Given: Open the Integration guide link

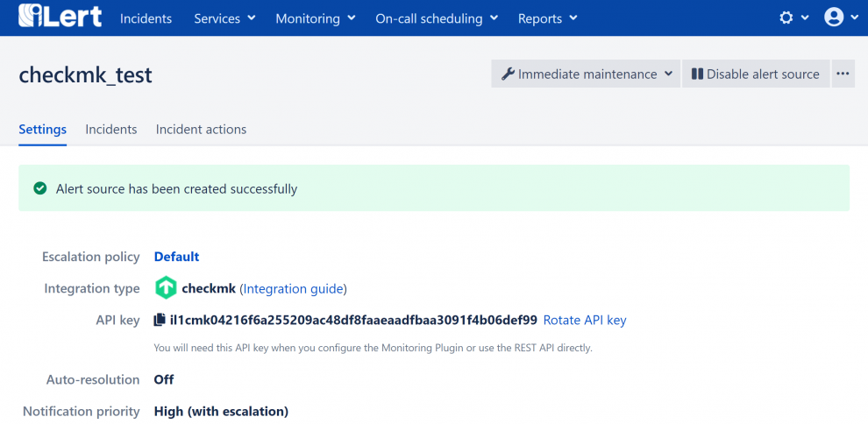Looking at the screenshot, I should (293, 288).
